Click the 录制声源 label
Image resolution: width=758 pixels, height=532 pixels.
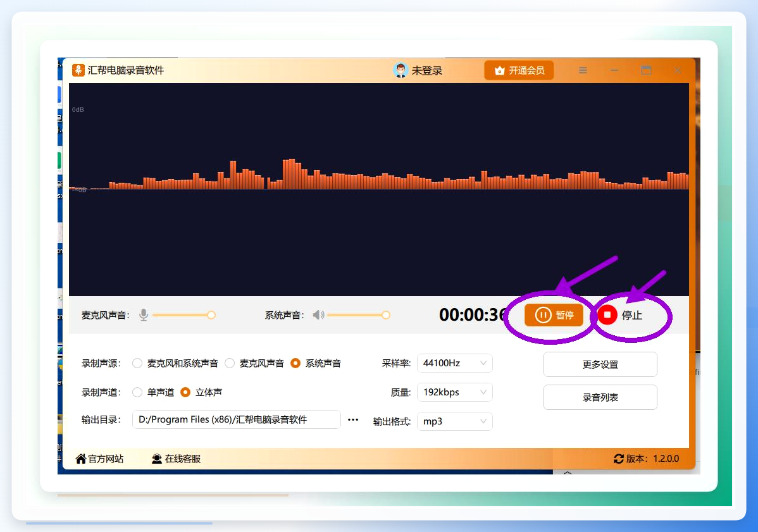pyautogui.click(x=101, y=363)
